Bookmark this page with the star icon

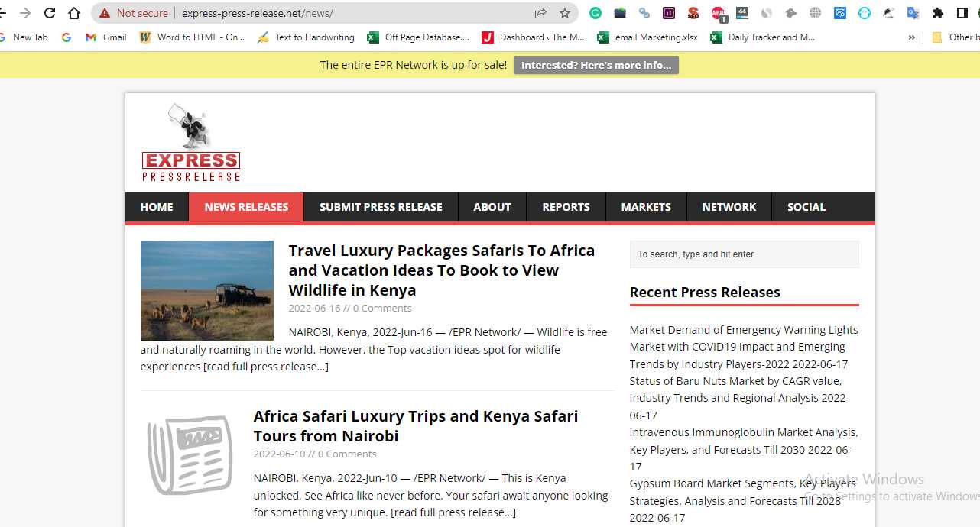(x=565, y=13)
